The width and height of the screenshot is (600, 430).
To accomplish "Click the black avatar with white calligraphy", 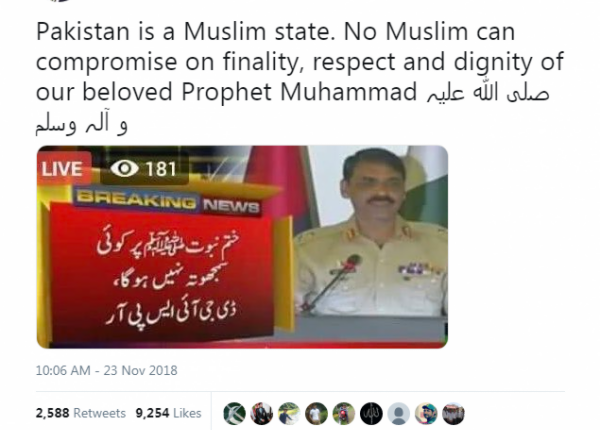I will click(x=371, y=413).
